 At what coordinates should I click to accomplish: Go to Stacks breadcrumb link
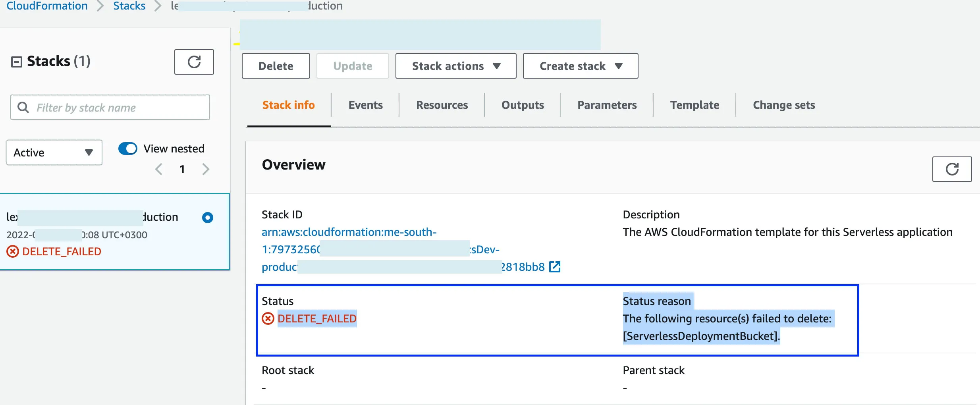coord(129,6)
